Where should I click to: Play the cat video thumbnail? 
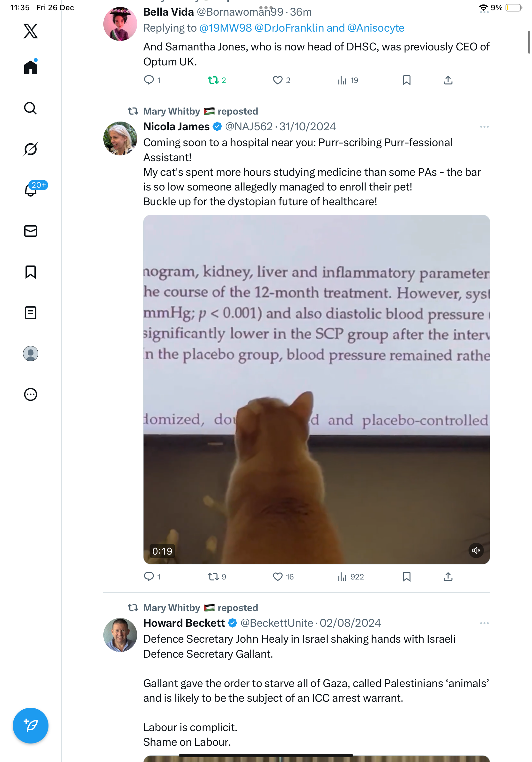tap(316, 389)
